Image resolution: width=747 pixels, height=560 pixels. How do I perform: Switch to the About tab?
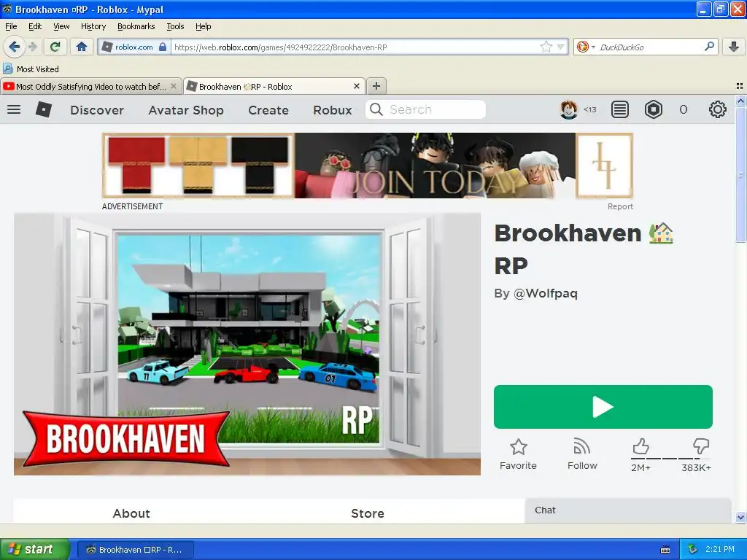[131, 513]
